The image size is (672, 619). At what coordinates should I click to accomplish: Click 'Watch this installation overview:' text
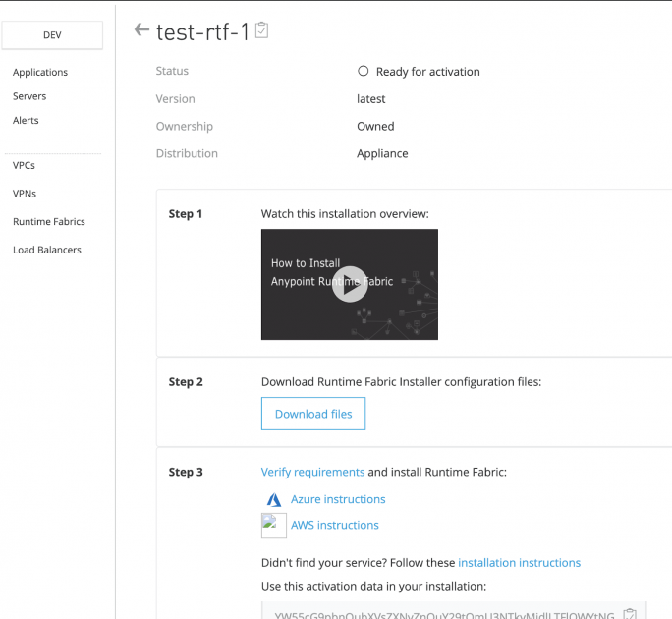345,214
